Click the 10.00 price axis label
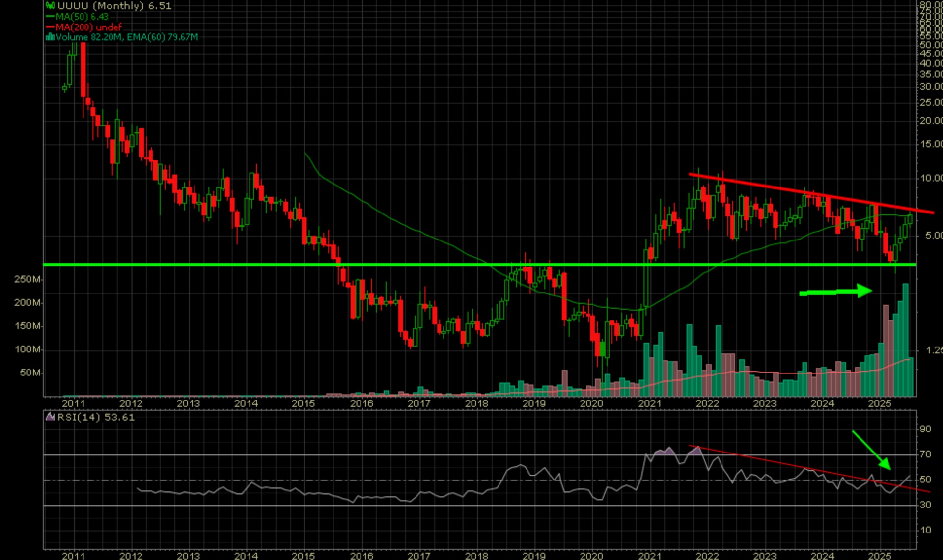Viewport: 943px width, 560px height. coord(931,178)
